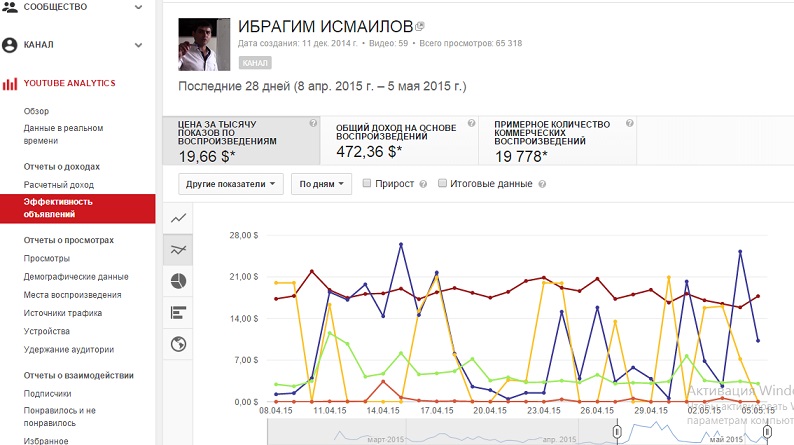The height and width of the screenshot is (445, 794).
Task: Select Эффективность объявлений menu item
Action: (x=78, y=208)
